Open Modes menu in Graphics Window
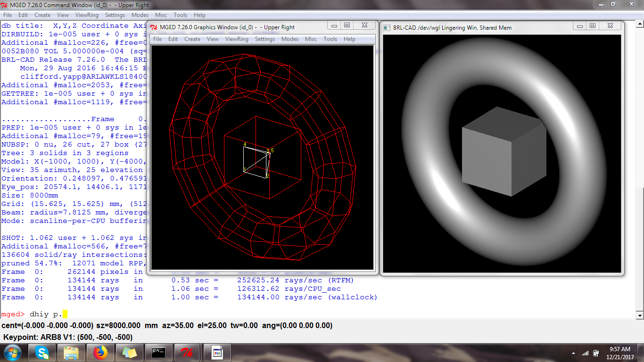 pos(290,39)
